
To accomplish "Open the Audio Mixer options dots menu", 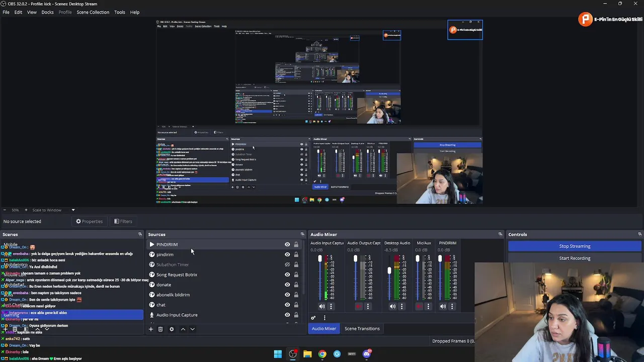I will pyautogui.click(x=325, y=318).
